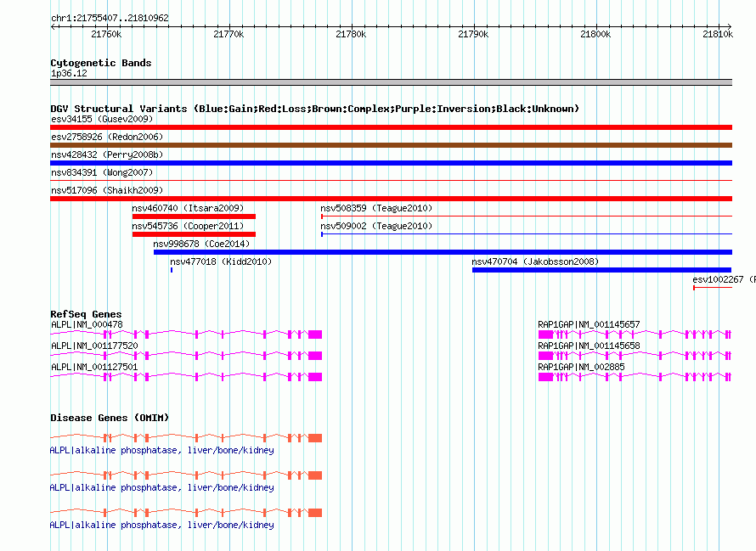Click the nsv477018 (Kidd2010) label
Screen dimensions: 756x551
coord(221,261)
